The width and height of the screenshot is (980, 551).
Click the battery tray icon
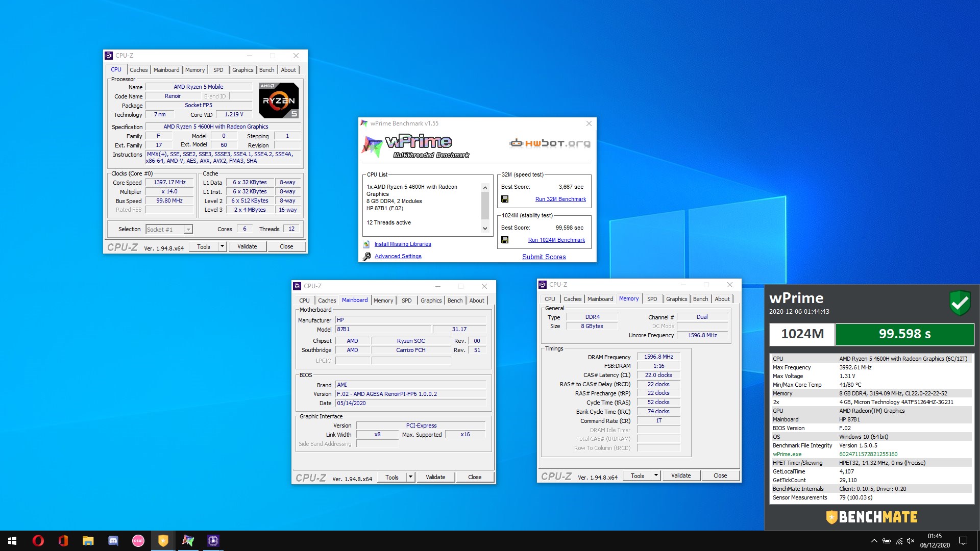tap(887, 541)
